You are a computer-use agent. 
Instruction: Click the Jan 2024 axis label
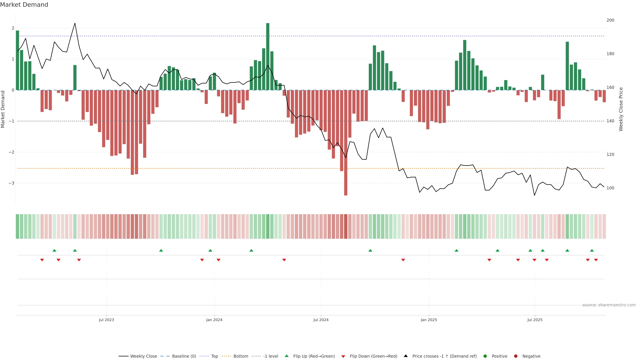pyautogui.click(x=214, y=320)
